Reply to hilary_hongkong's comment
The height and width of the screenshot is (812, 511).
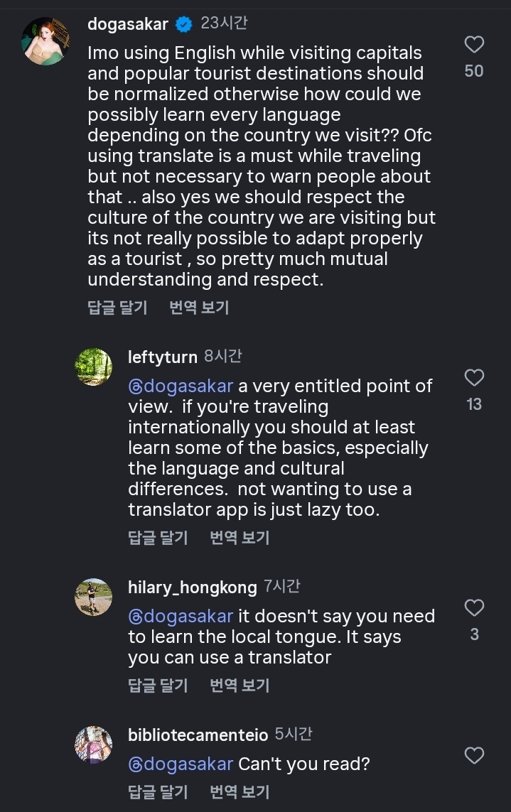[158, 686]
